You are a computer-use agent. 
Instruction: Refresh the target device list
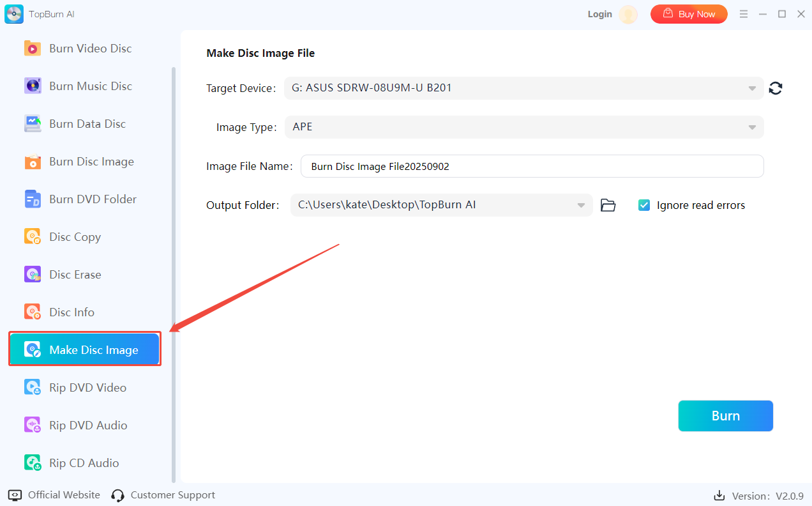tap(776, 88)
